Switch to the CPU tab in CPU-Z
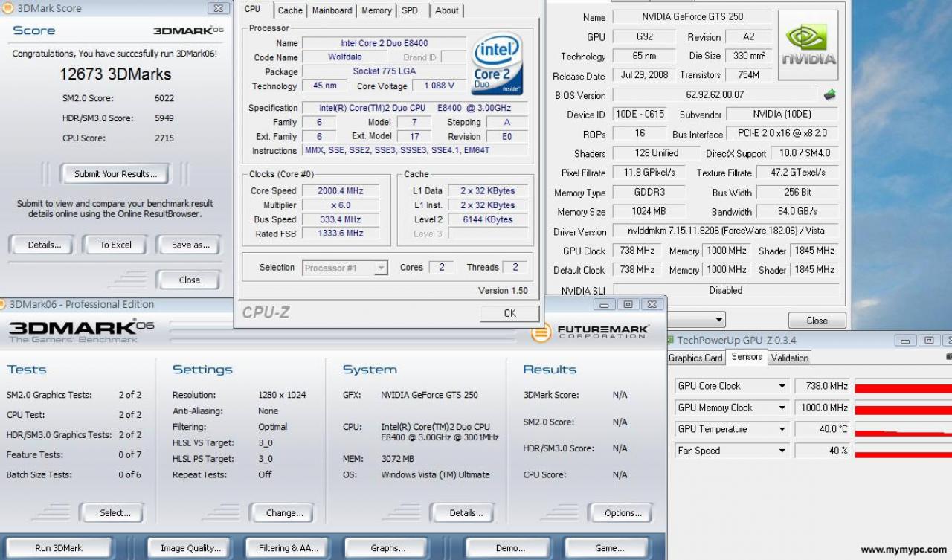 253,9
